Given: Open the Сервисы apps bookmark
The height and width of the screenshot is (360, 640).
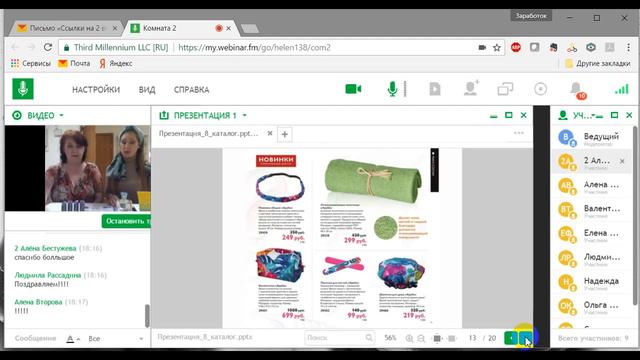Looking at the screenshot, I should [x=31, y=63].
